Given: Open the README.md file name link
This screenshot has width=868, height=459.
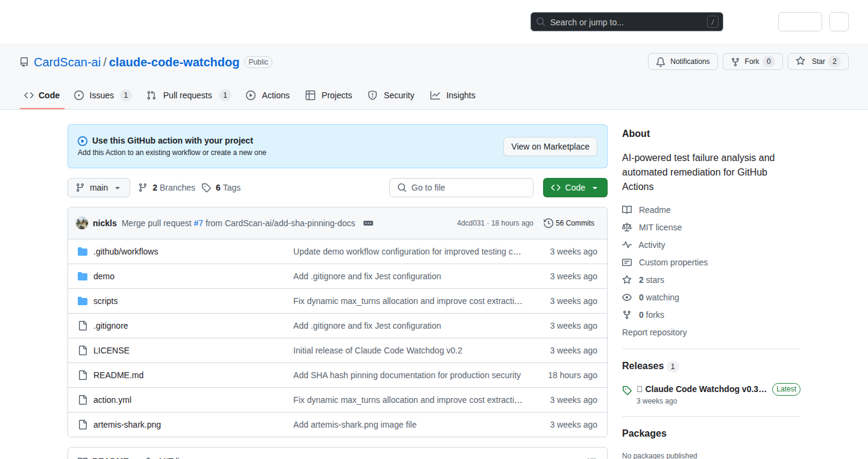Looking at the screenshot, I should click(119, 375).
